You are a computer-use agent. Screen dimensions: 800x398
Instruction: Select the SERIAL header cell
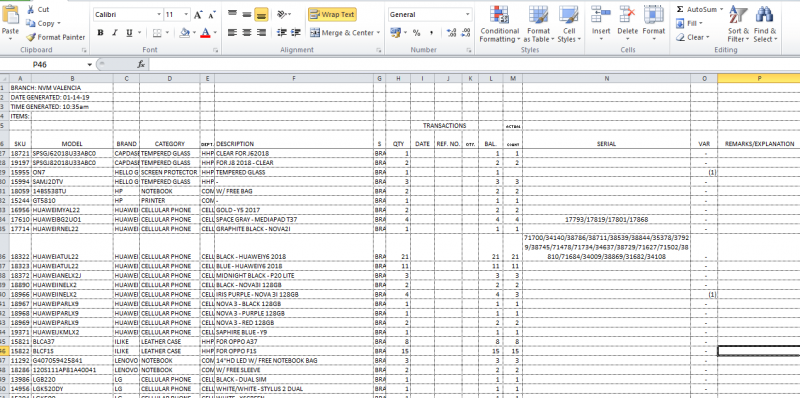pyautogui.click(x=607, y=139)
